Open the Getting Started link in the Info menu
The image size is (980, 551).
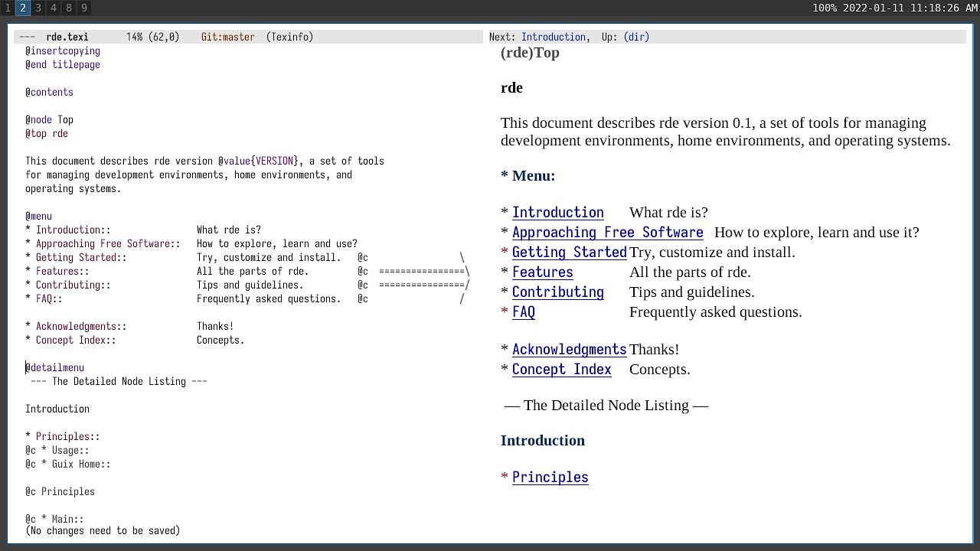[570, 253]
